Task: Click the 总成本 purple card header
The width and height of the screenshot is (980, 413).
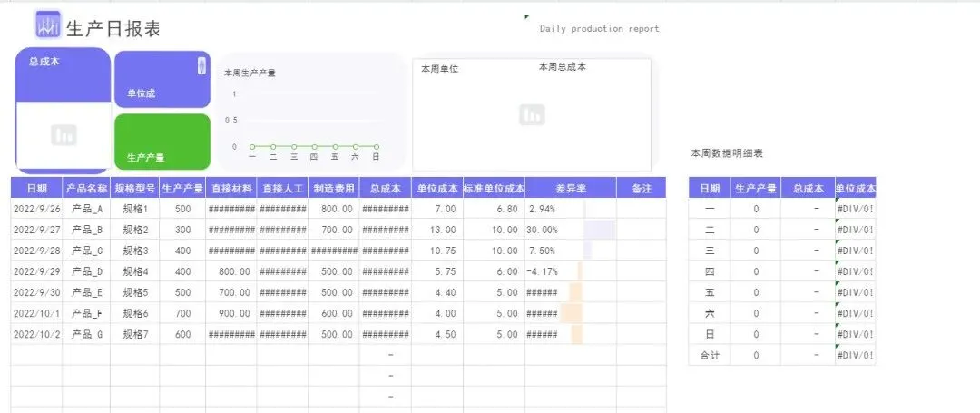Action: 64,75
